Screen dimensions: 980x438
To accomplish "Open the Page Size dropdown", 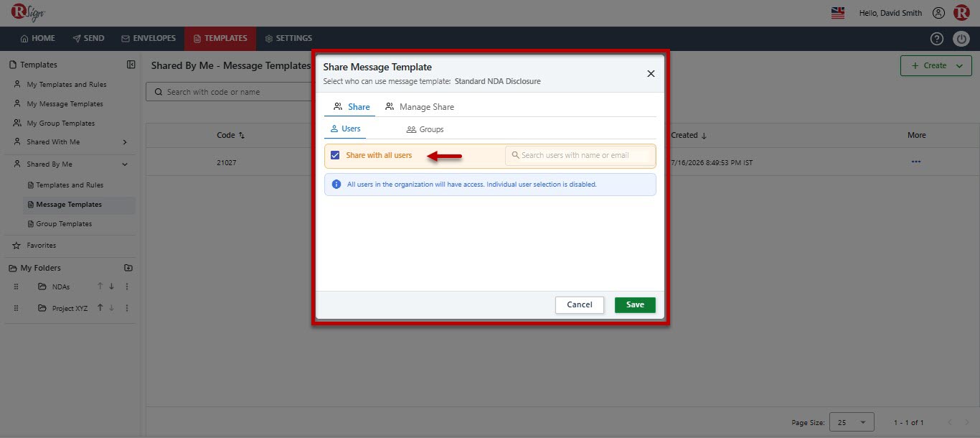I will click(852, 422).
